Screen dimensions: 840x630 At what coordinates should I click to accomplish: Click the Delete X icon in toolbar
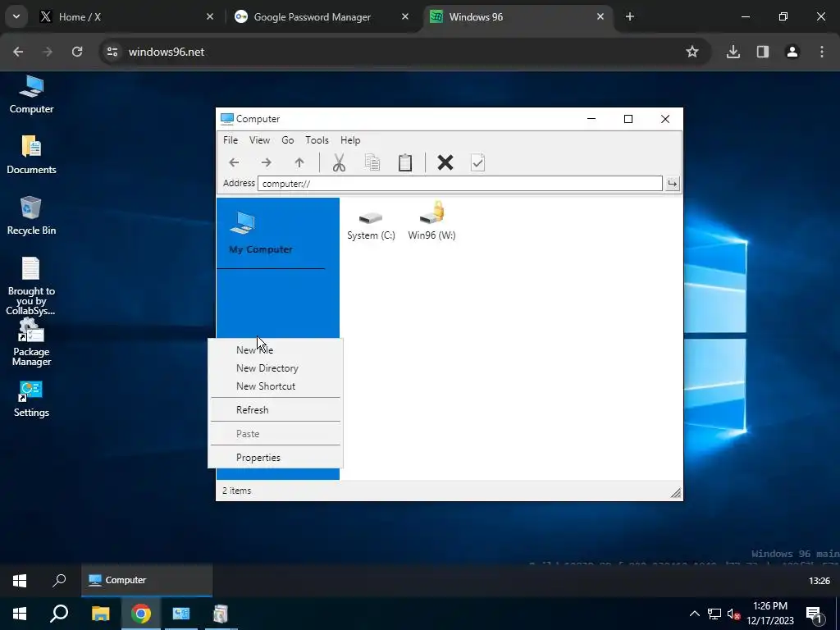coord(445,162)
